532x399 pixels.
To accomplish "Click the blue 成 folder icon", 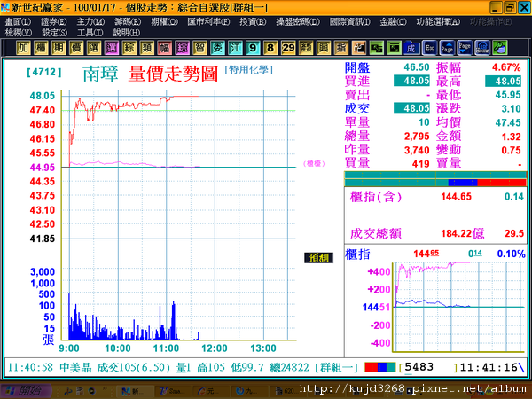I will pos(411,48).
